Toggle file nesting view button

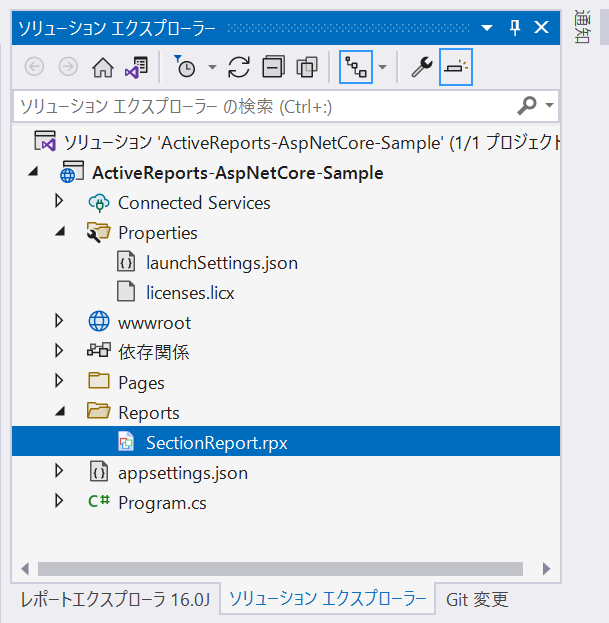[x=356, y=67]
